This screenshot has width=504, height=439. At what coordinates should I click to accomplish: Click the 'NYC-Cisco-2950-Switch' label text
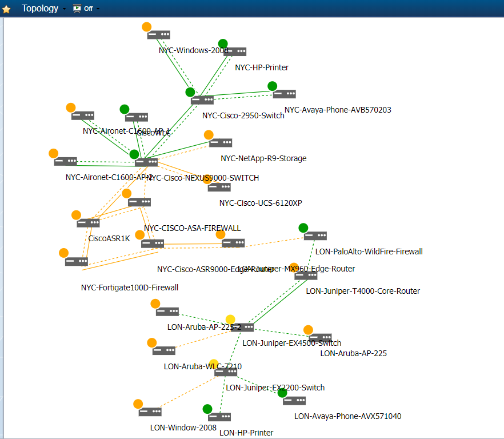pos(243,115)
